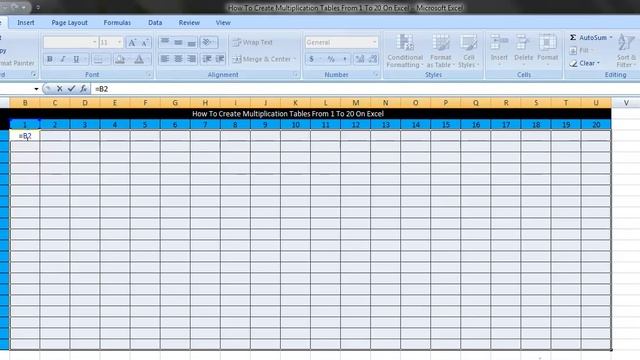Open Quick Access Toolbar customize arrow
Viewport: 640px width, 360px height.
pyautogui.click(x=38, y=7)
